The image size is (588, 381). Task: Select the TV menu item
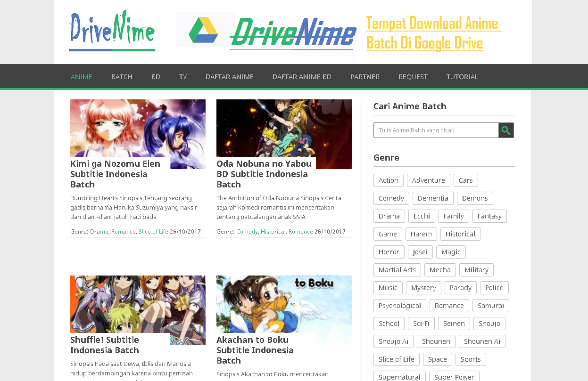(x=183, y=77)
